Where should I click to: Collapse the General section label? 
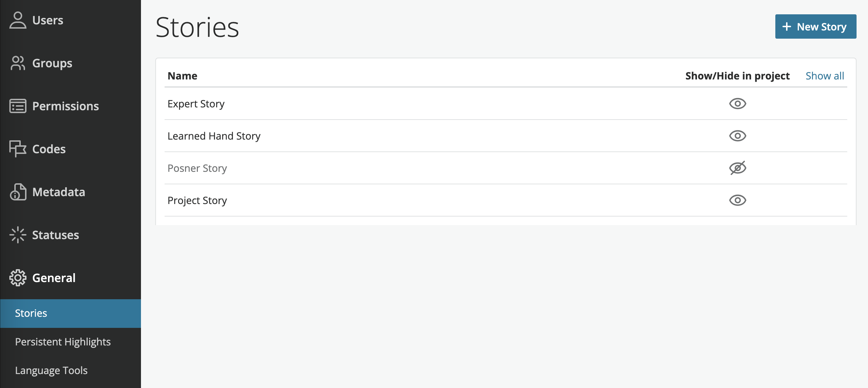[54, 278]
